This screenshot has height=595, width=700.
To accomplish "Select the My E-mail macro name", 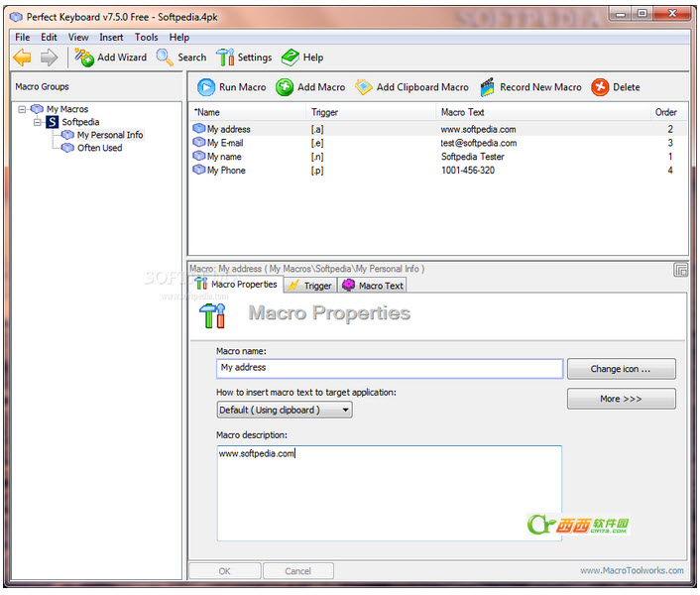I will coord(225,143).
